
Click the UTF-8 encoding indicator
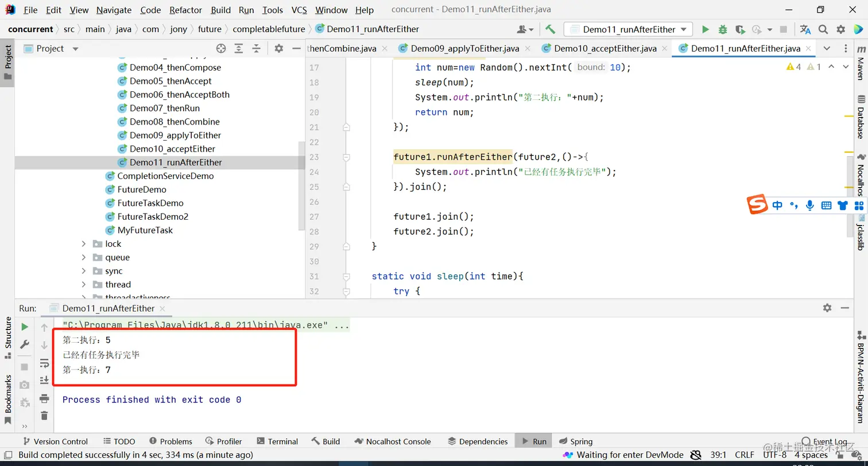775,455
